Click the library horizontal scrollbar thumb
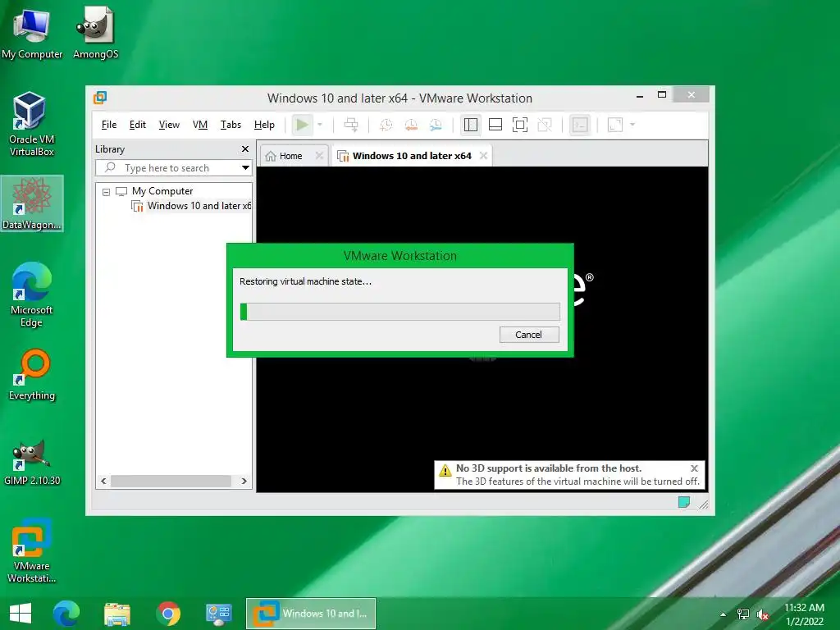The width and height of the screenshot is (840, 630). (171, 481)
